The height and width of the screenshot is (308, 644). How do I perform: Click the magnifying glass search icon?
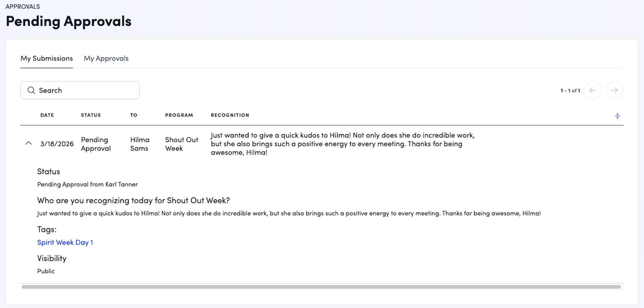pos(31,90)
